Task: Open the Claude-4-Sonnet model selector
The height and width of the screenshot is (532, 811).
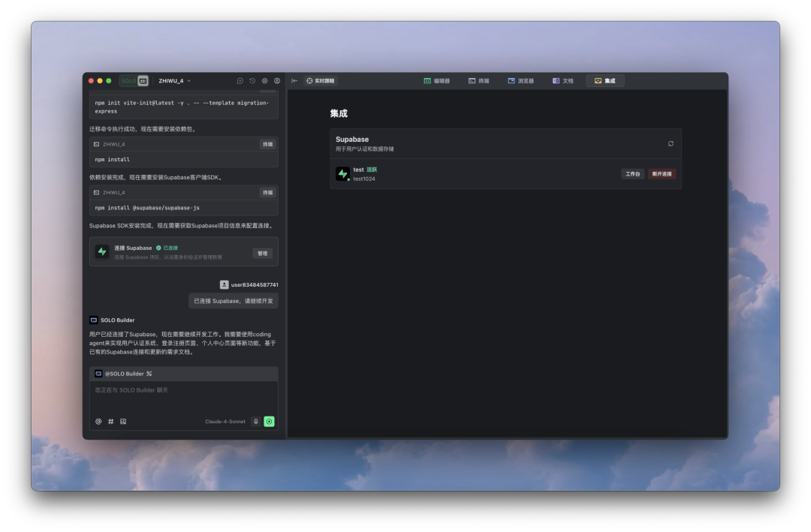Action: click(x=225, y=422)
